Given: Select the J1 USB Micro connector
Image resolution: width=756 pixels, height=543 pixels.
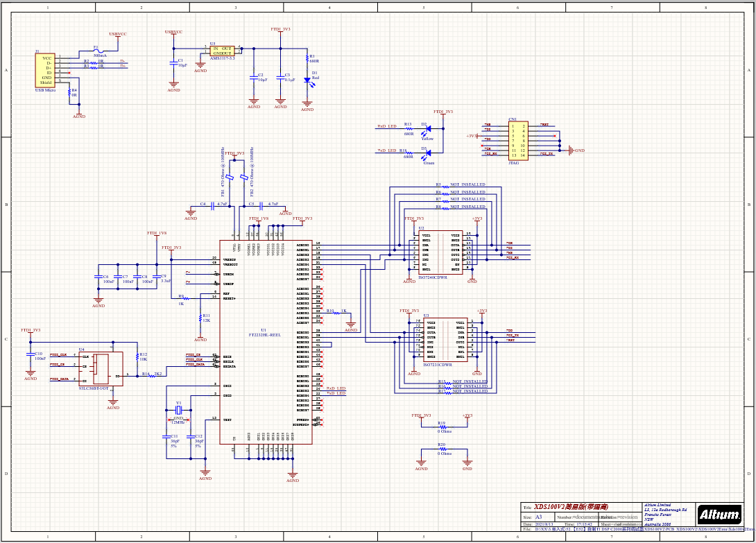Looking at the screenshot, I should 45,71.
